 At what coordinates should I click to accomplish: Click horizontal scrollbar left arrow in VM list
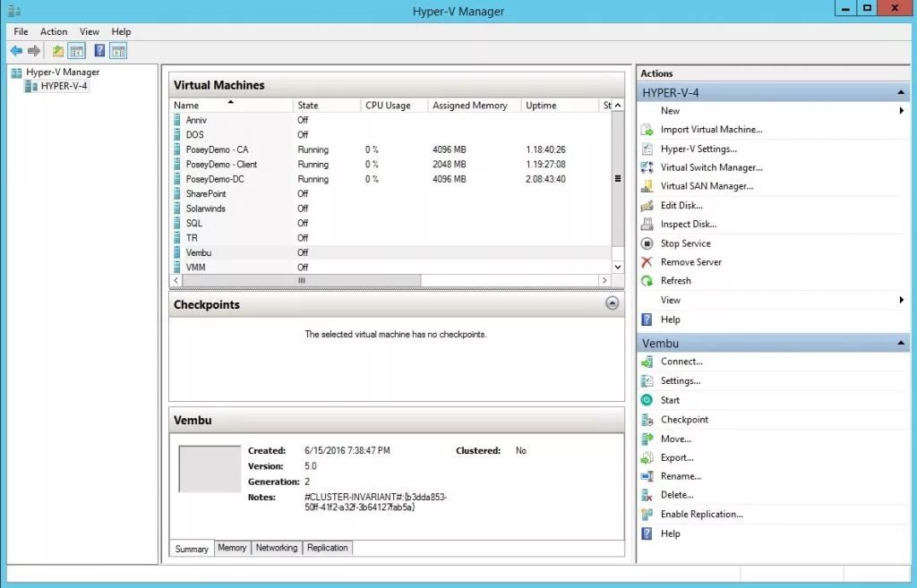pyautogui.click(x=176, y=280)
